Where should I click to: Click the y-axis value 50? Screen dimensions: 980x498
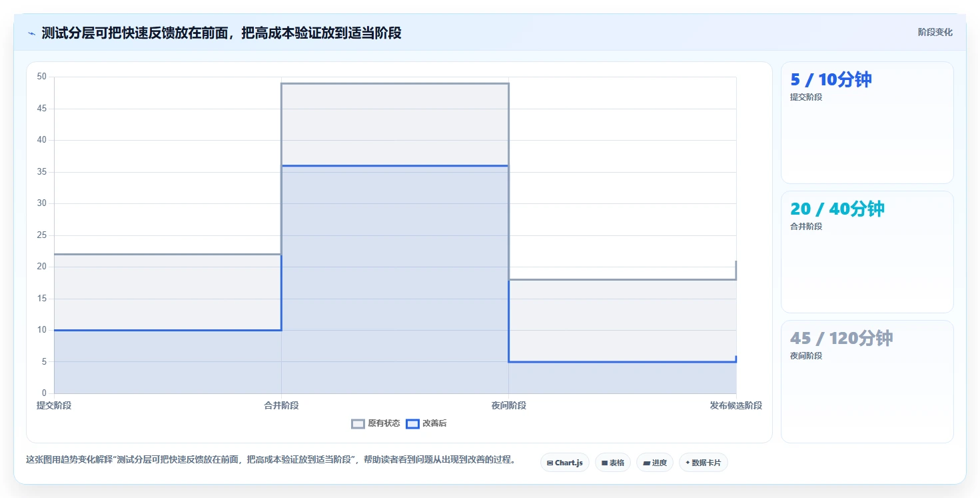tap(42, 77)
